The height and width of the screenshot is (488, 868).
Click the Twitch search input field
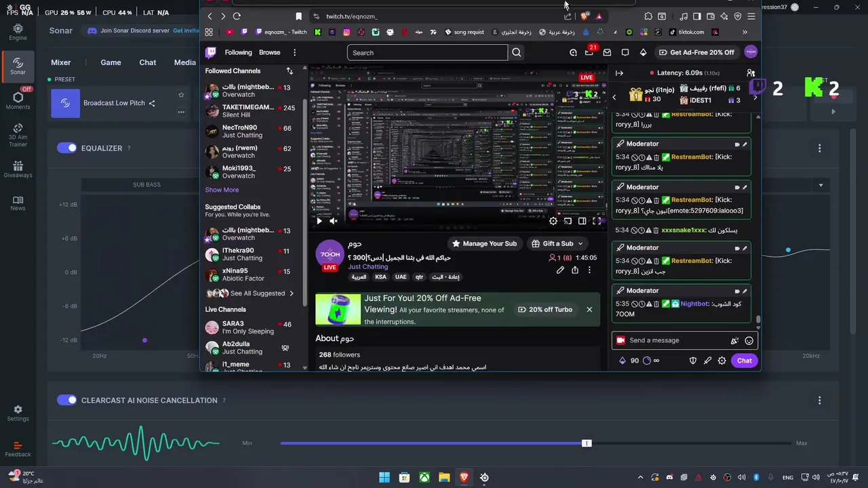(x=427, y=52)
